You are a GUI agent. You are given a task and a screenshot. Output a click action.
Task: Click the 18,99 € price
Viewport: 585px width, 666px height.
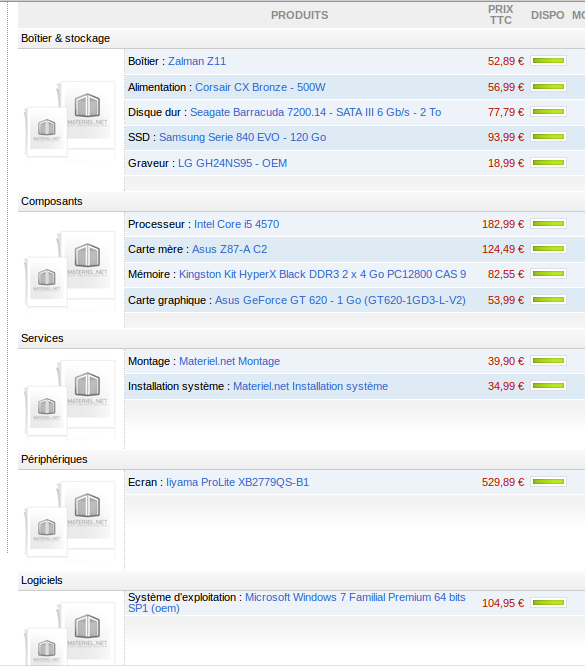(506, 163)
